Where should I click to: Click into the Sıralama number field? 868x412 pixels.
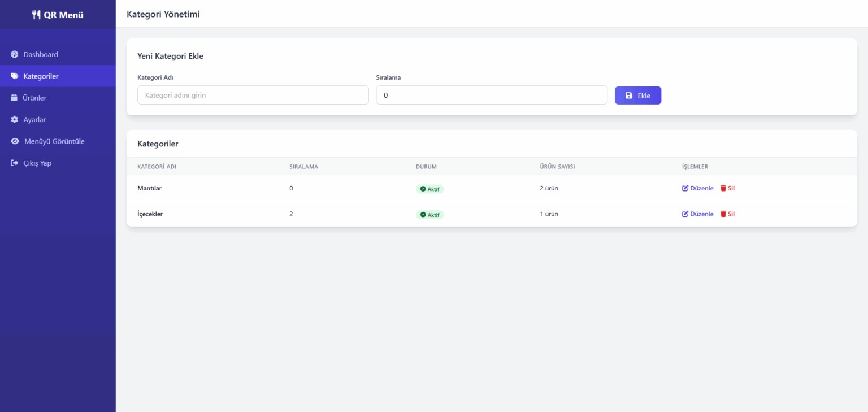pos(491,96)
